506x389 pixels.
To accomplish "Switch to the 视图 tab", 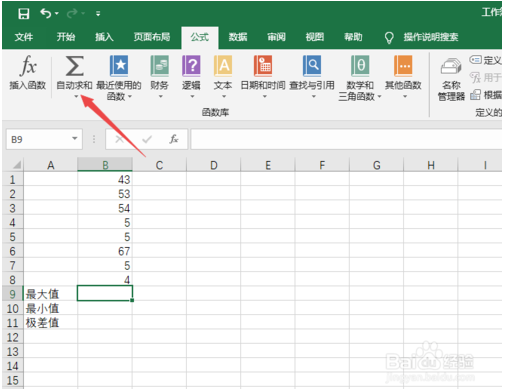I will 315,37.
